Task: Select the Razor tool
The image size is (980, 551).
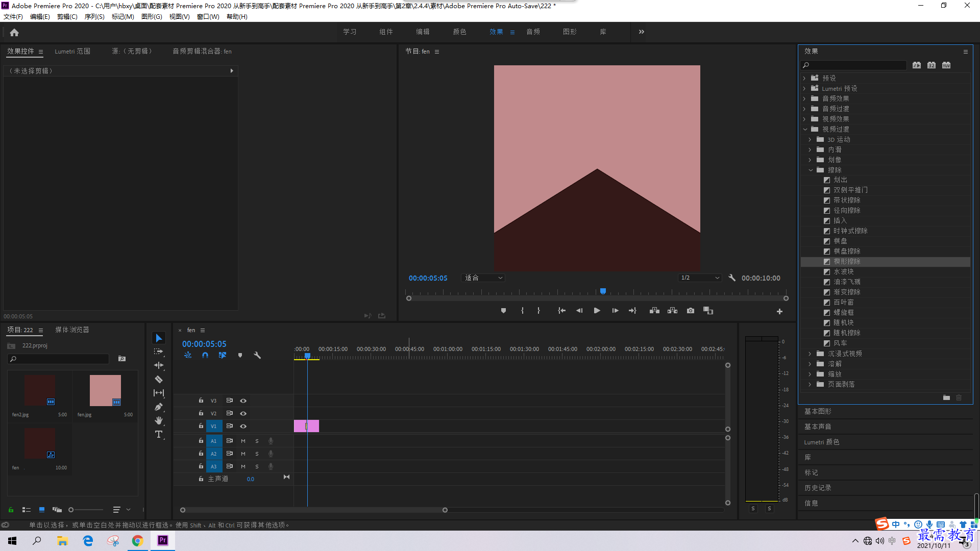Action: 159,379
